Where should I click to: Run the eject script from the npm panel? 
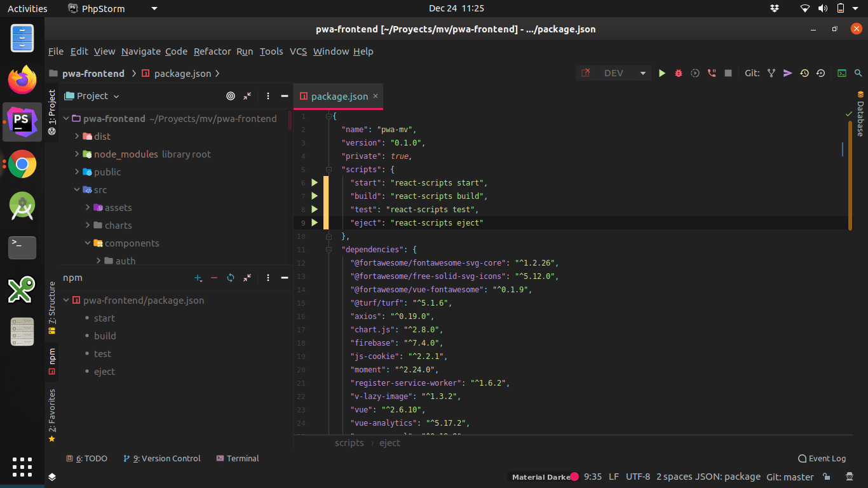(x=104, y=371)
